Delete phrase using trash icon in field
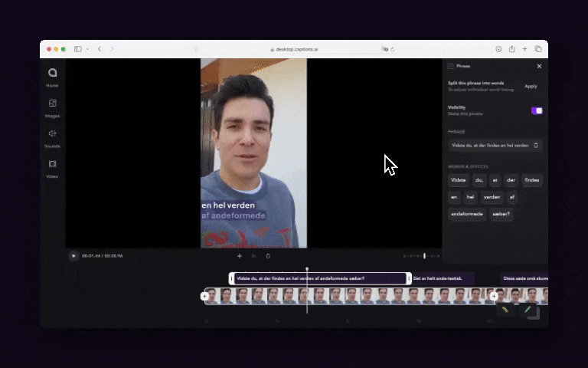The height and width of the screenshot is (368, 588). click(x=536, y=146)
